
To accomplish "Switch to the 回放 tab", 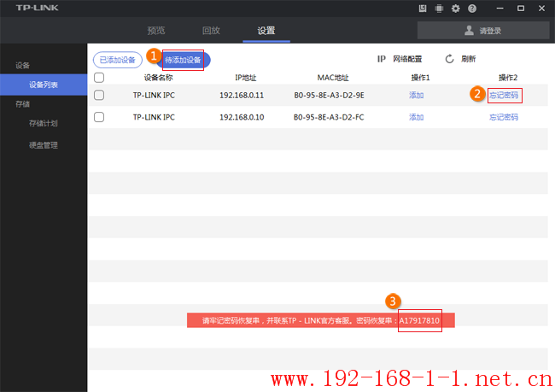I will point(211,31).
